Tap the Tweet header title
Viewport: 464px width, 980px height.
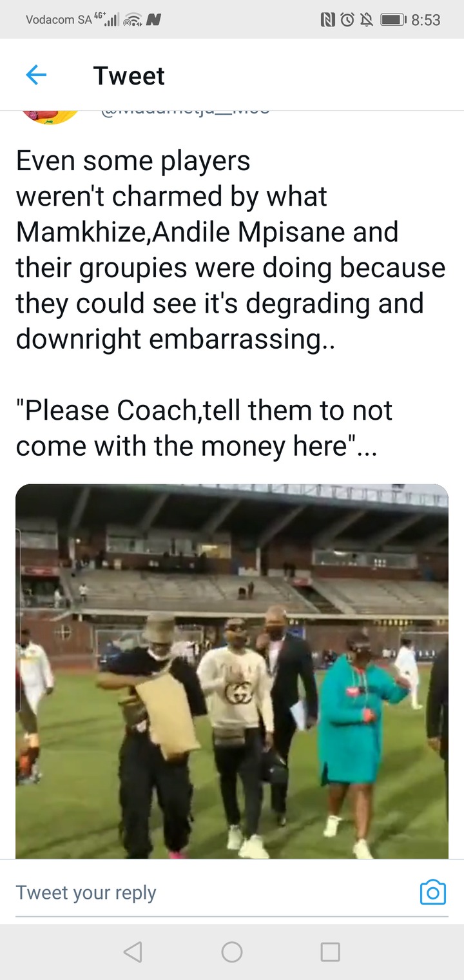(x=129, y=76)
